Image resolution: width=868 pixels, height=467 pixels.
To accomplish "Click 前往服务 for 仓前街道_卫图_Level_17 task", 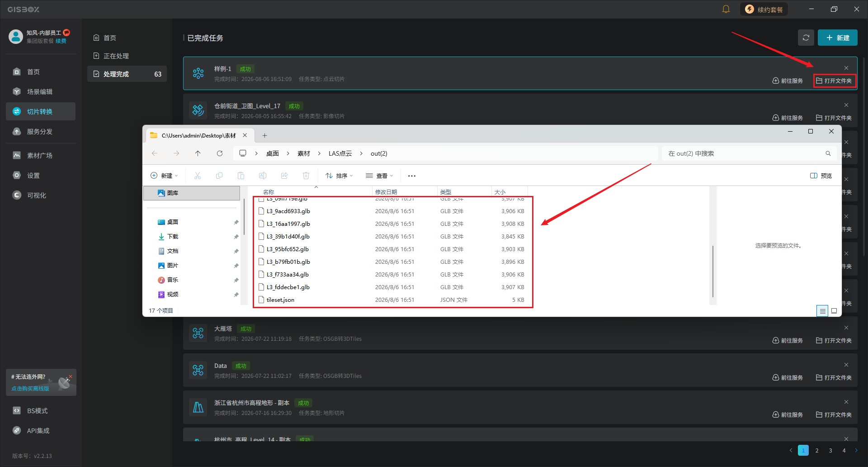I will point(788,118).
